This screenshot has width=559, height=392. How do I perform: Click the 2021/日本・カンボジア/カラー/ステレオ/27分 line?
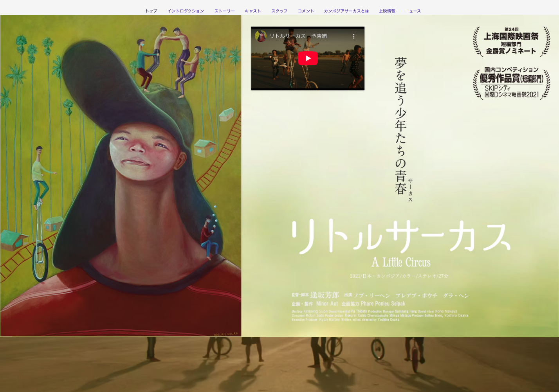(x=399, y=276)
